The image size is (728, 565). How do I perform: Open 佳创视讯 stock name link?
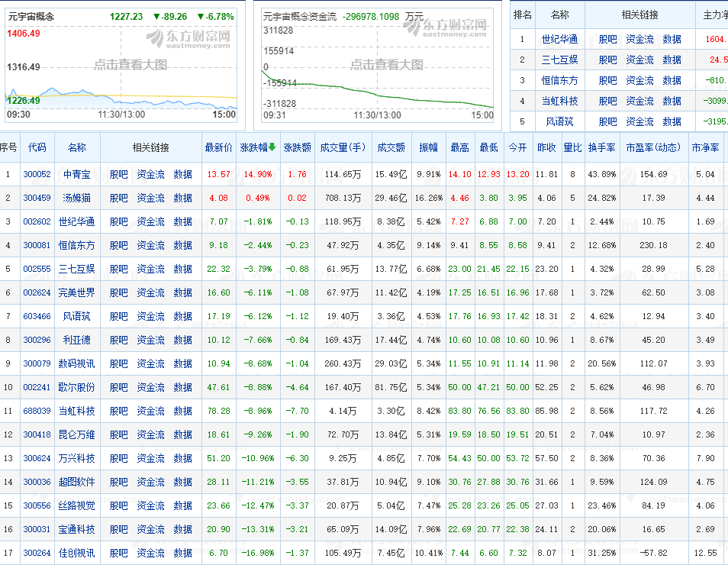point(77,553)
